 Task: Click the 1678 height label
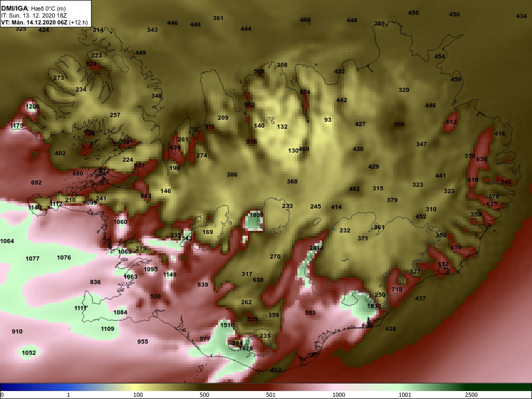point(246,348)
